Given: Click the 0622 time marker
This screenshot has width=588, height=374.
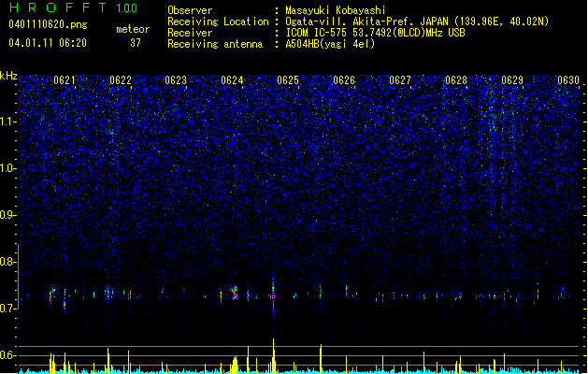Looking at the screenshot, I should click(x=121, y=80).
